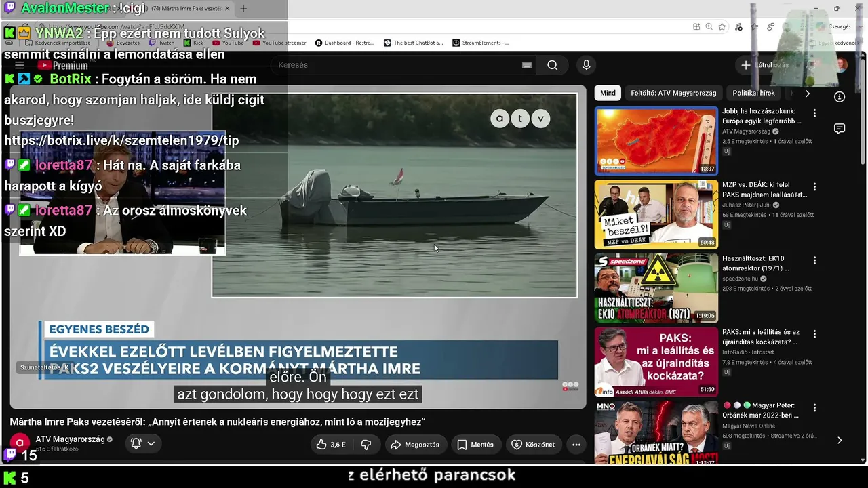Open the StreamElements bookmark
The width and height of the screenshot is (868, 488).
coord(481,43)
